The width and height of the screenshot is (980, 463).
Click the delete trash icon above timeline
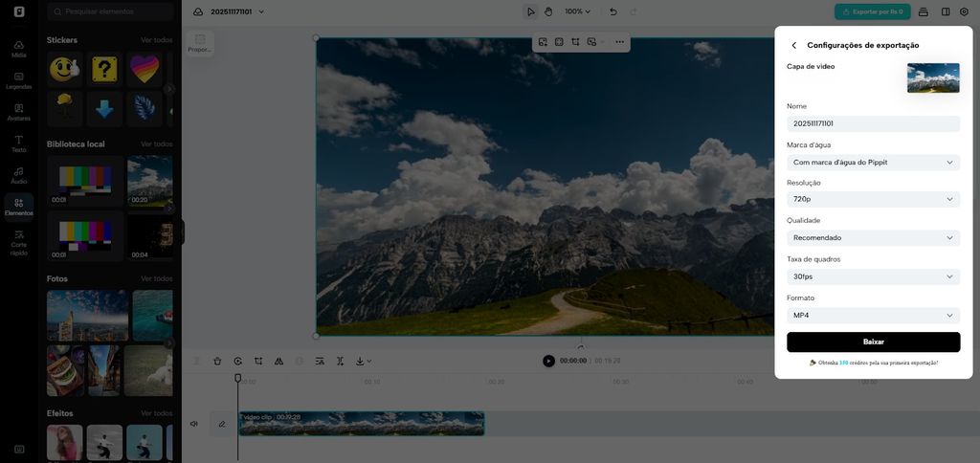217,361
